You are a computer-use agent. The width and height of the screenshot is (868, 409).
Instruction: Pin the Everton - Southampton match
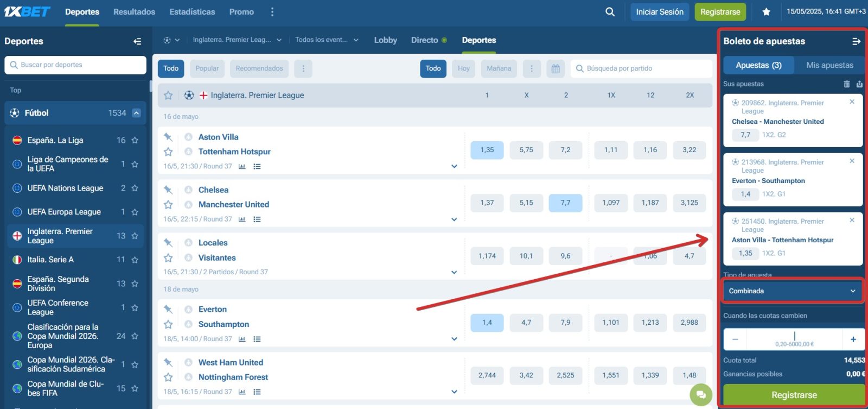coord(168,309)
